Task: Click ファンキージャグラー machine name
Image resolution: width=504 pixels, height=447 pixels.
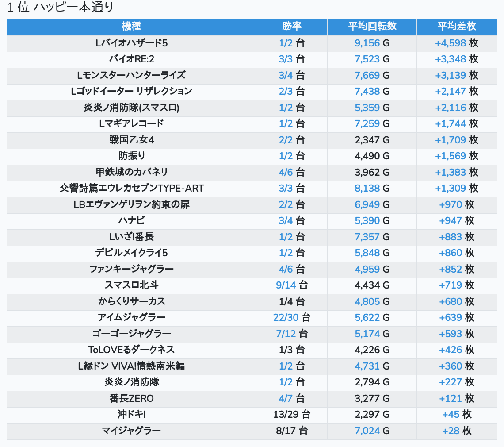Action: [x=131, y=269]
